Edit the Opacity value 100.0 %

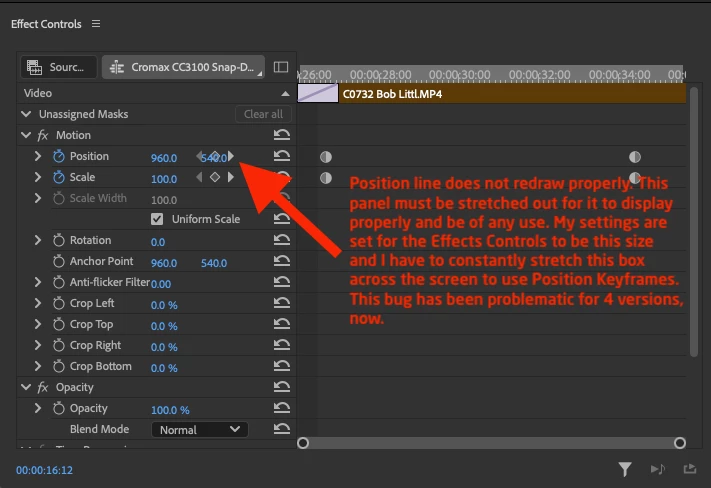tap(170, 410)
